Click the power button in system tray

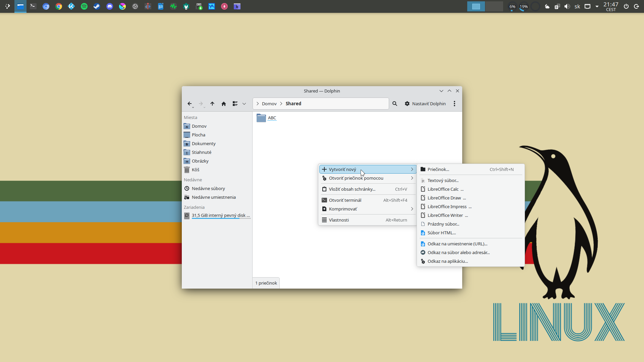click(x=626, y=6)
